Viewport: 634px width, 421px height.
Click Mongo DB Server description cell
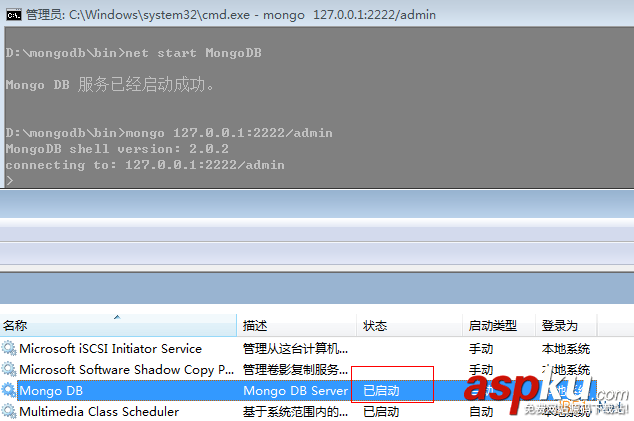click(295, 390)
